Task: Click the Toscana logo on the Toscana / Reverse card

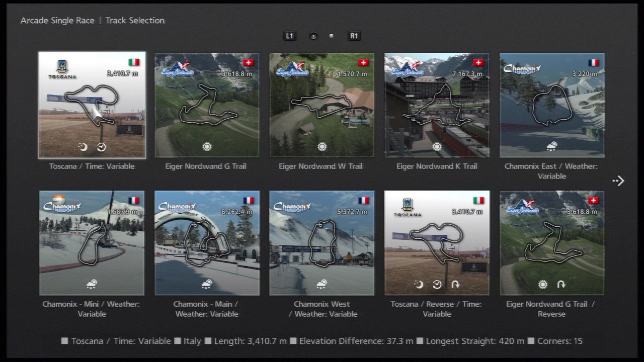Action: pyautogui.click(x=408, y=207)
